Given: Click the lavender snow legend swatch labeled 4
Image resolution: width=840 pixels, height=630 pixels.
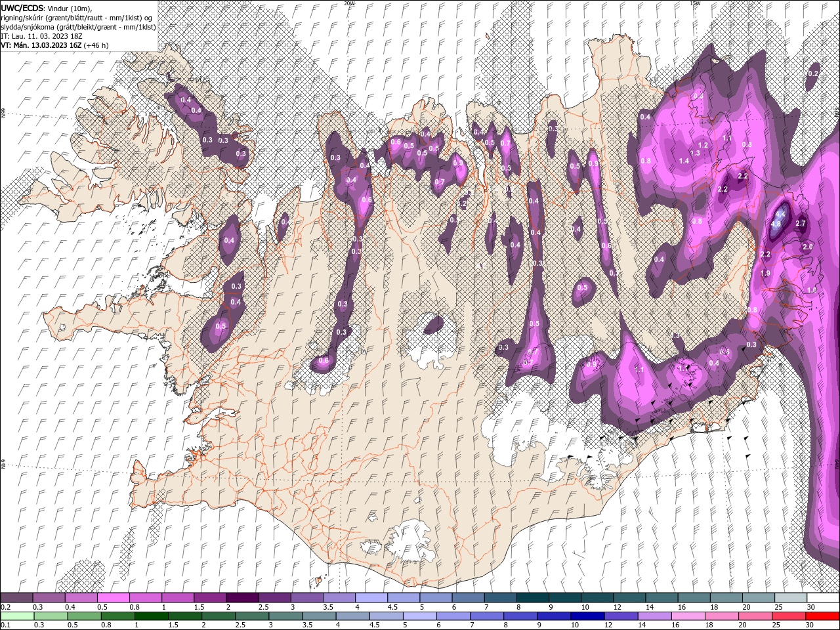Looking at the screenshot, I should 371,598.
